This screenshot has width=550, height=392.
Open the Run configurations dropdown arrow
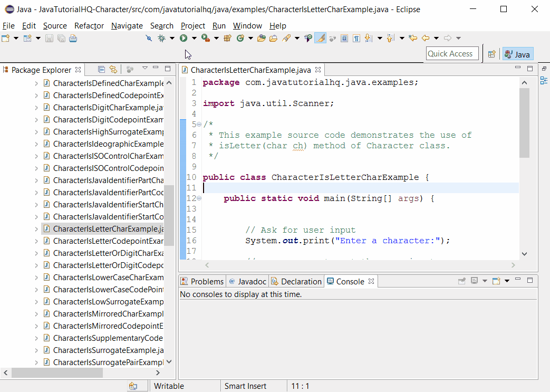pyautogui.click(x=193, y=37)
